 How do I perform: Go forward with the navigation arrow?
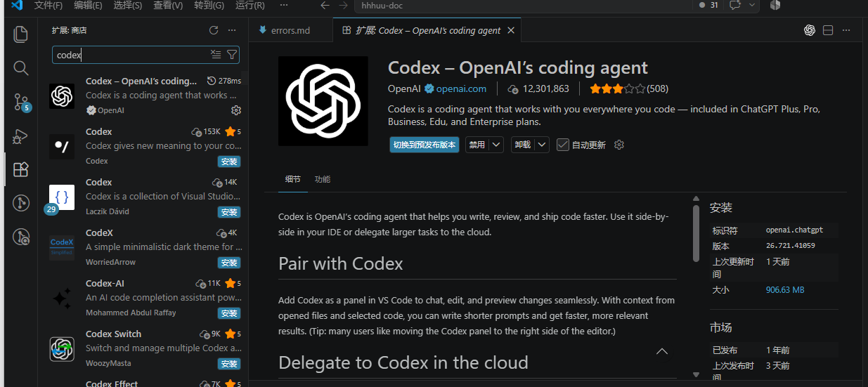pyautogui.click(x=343, y=5)
